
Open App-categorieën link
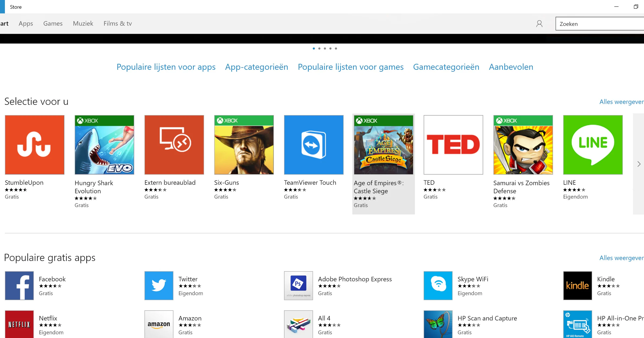(257, 67)
